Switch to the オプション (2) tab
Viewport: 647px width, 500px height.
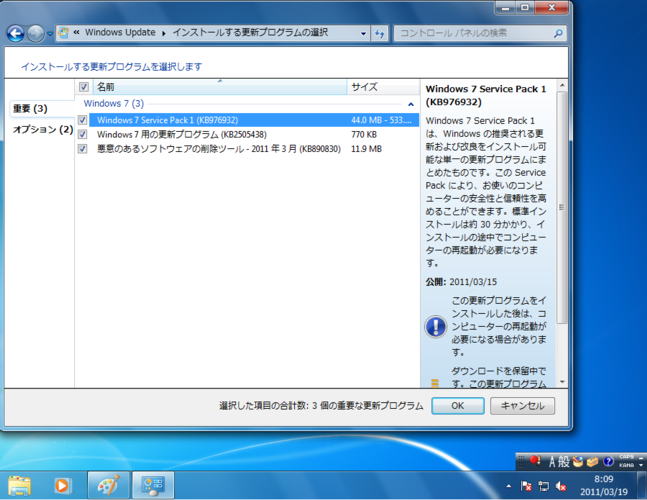43,130
